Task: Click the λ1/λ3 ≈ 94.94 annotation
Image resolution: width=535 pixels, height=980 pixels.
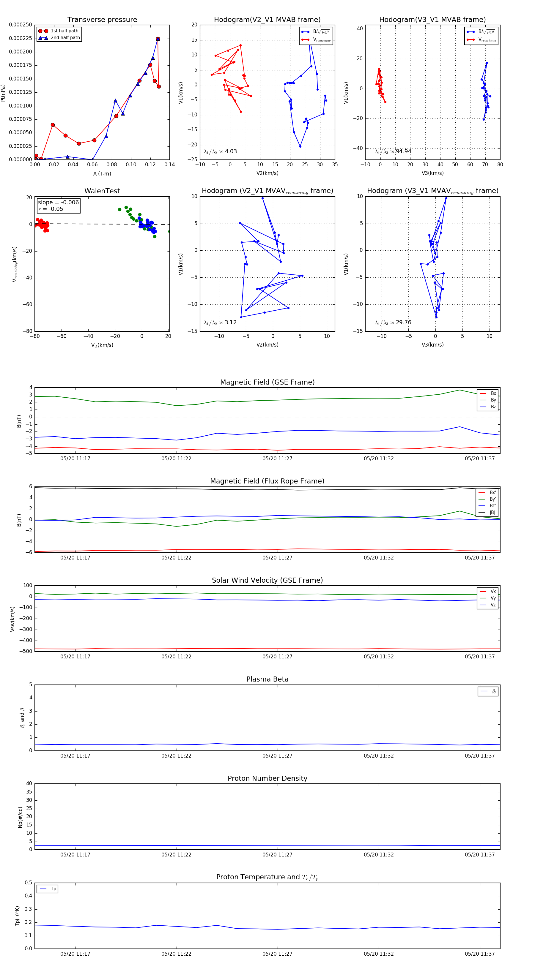Action: tap(393, 151)
